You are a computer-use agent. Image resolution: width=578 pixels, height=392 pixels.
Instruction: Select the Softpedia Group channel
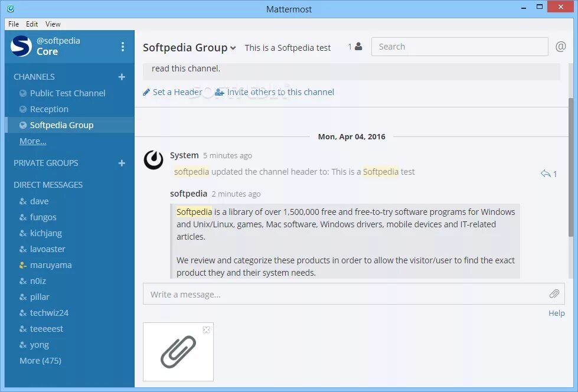pyautogui.click(x=70, y=125)
